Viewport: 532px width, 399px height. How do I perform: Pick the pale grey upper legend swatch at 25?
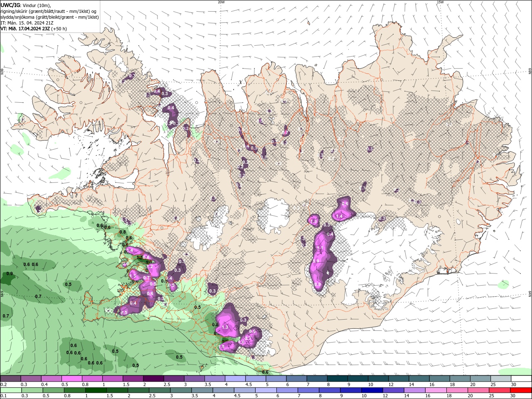500,379
